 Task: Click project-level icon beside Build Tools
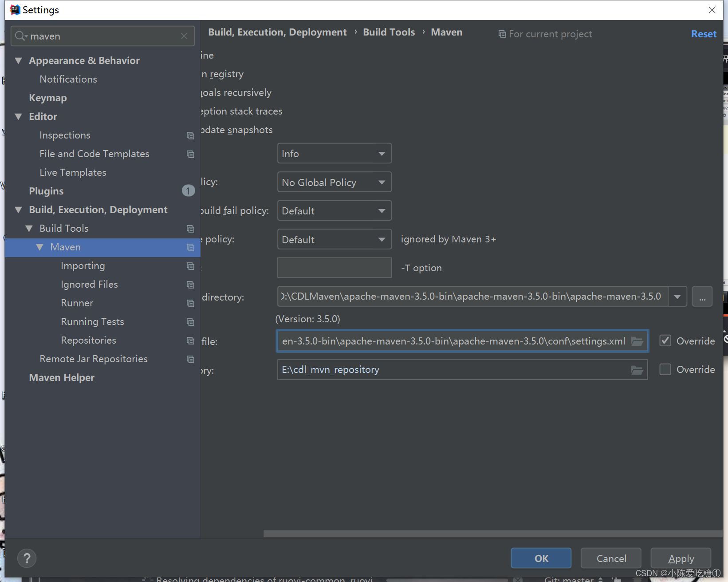point(190,229)
